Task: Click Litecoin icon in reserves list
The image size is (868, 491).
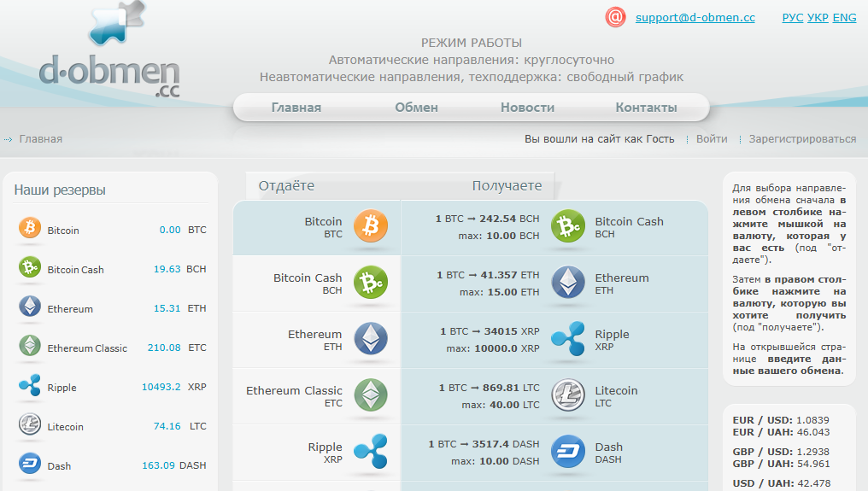Action: 30,424
